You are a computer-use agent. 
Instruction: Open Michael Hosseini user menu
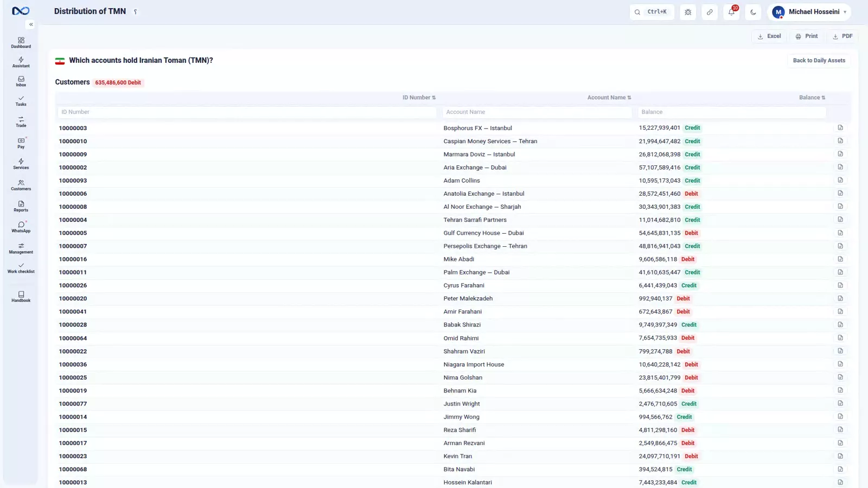[x=809, y=12]
